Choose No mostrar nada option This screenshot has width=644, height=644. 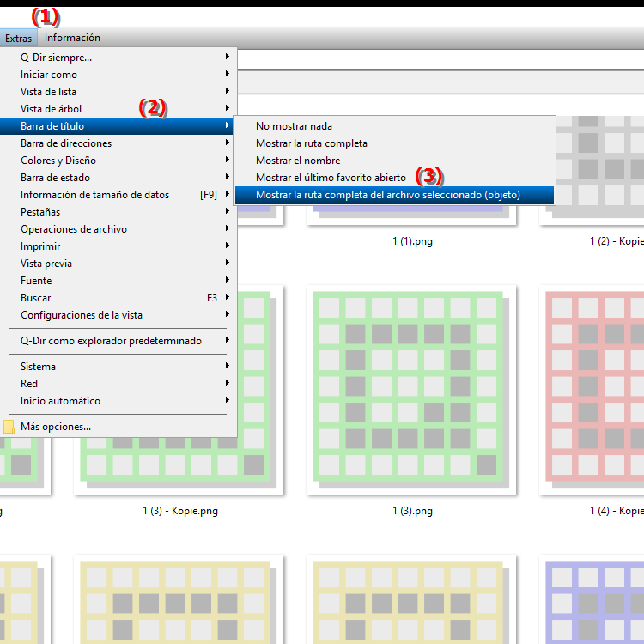394,126
